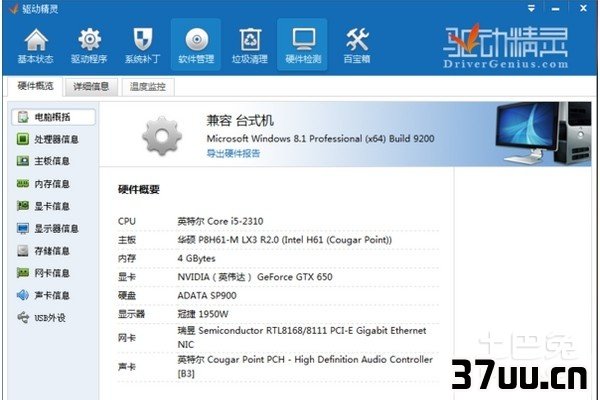
Task: Click the 网卡 row label
Action: pyautogui.click(x=127, y=338)
